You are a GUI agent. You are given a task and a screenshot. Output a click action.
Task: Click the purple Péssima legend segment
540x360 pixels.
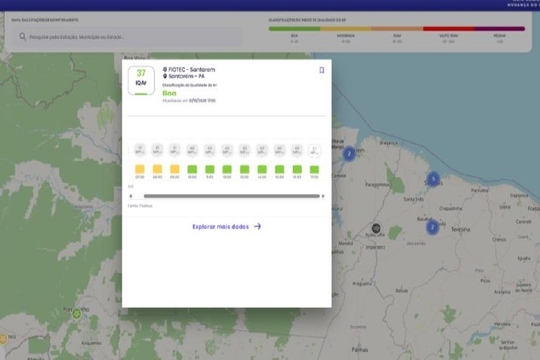[x=499, y=29]
